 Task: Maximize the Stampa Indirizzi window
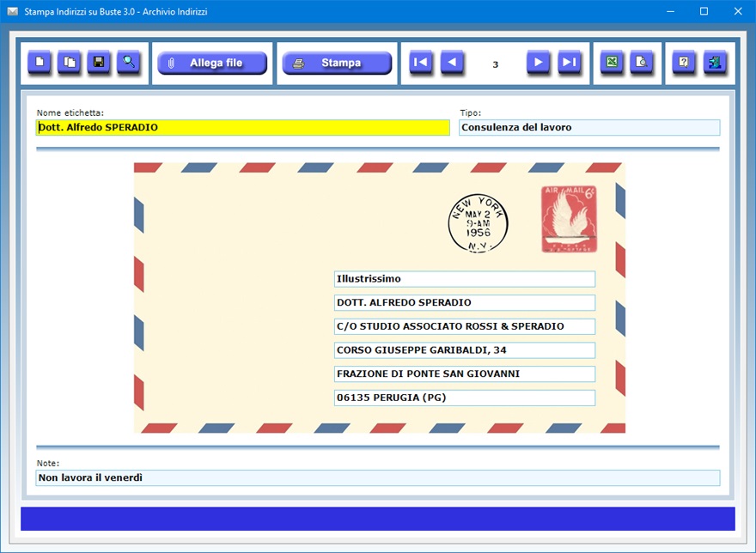[704, 11]
